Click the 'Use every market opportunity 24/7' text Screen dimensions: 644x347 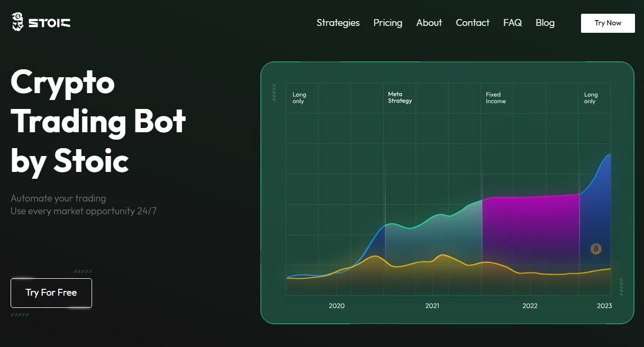(x=84, y=211)
